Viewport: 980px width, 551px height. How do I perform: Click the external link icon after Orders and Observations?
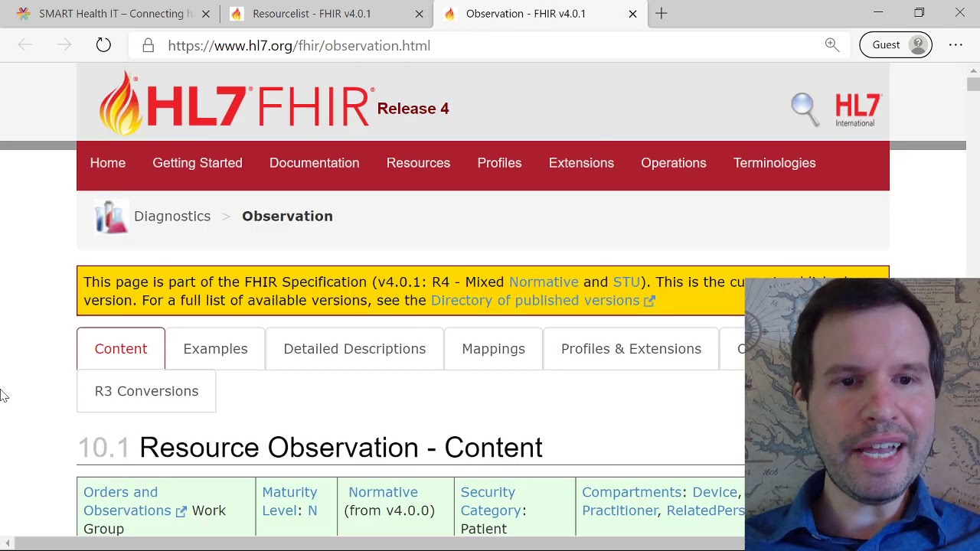[181, 511]
